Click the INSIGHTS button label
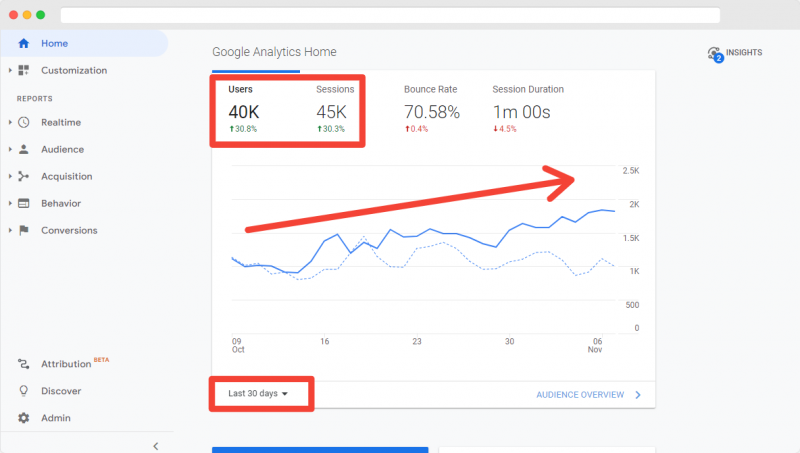This screenshot has width=800, height=453. tap(744, 53)
